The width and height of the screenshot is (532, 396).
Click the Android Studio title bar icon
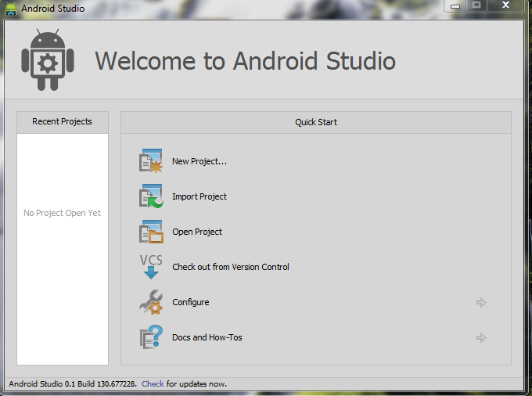point(11,9)
